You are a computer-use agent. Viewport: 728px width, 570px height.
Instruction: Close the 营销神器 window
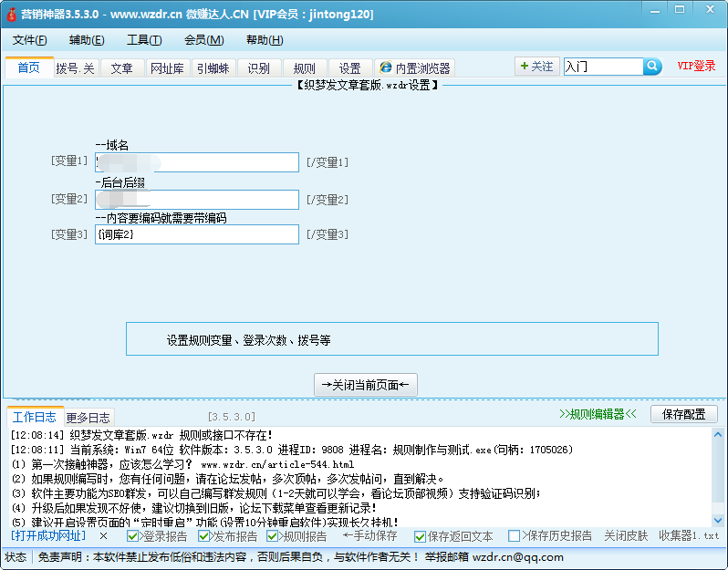tap(710, 10)
